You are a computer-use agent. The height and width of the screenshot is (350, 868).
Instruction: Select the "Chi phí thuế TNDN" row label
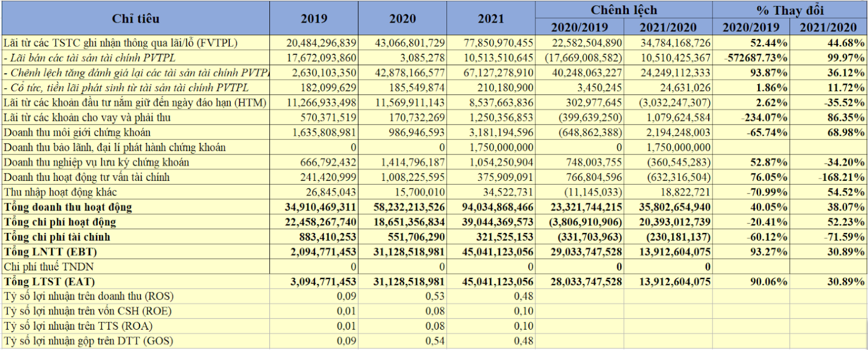[49, 266]
